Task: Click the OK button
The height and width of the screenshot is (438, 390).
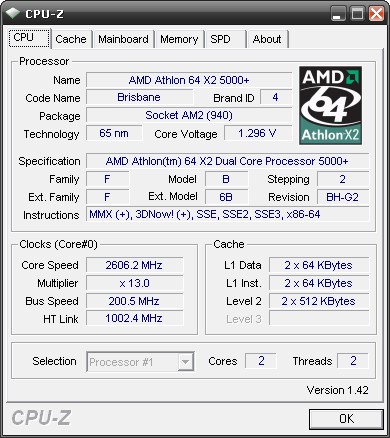Action: (346, 419)
